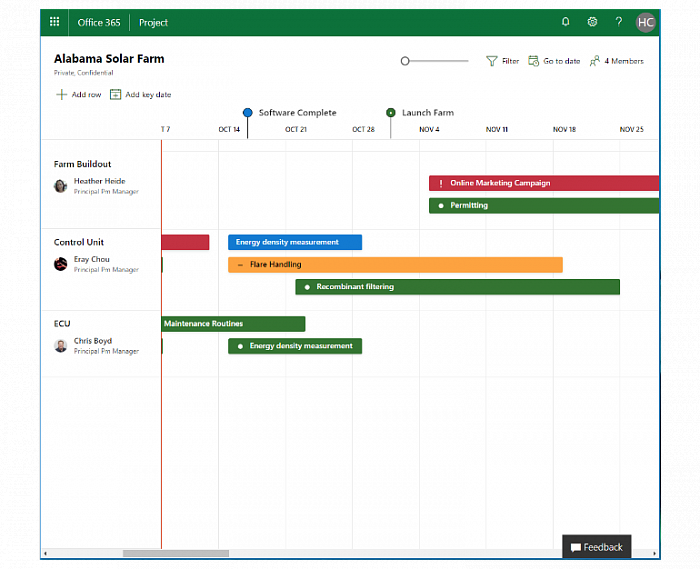Open the Online Marketing Campaign task bar
Screen dimensions: 700x569
point(544,183)
